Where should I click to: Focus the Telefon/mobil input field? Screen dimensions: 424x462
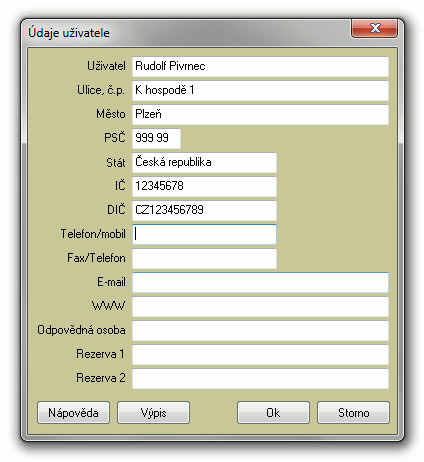click(204, 234)
